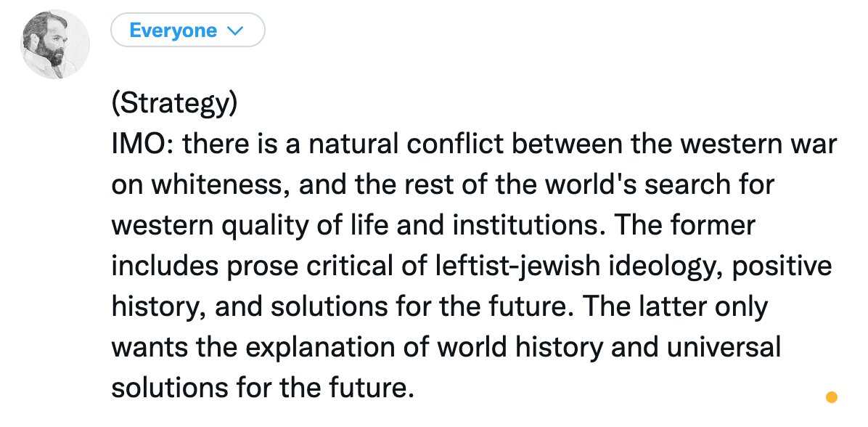The width and height of the screenshot is (868, 427).
Task: Place cursor after the final "future."
Action: coord(414,389)
